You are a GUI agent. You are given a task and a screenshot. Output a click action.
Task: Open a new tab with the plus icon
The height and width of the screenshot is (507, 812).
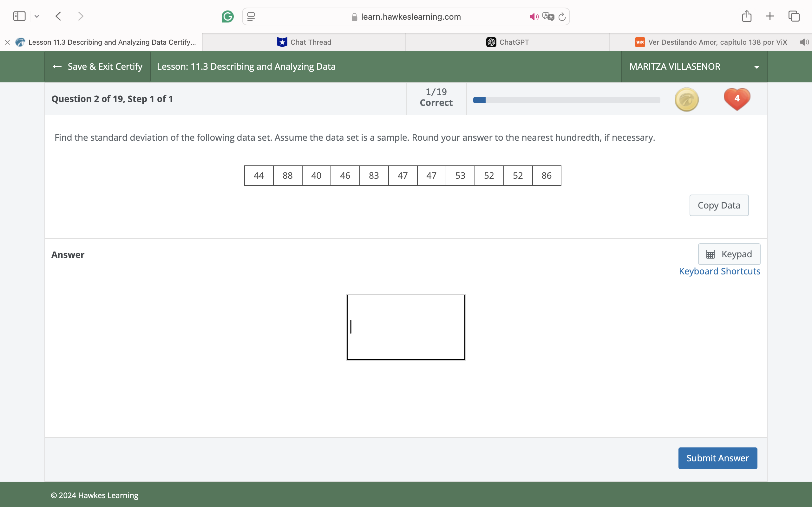point(770,16)
